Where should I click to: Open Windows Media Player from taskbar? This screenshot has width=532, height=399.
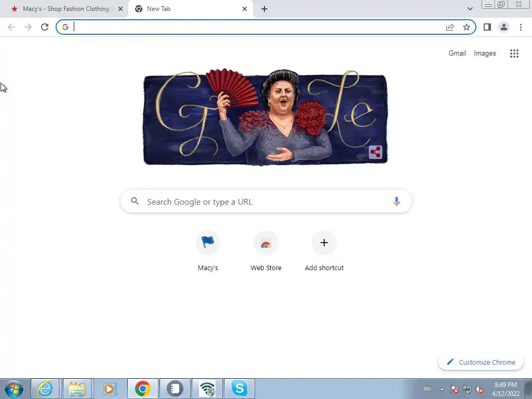point(109,389)
